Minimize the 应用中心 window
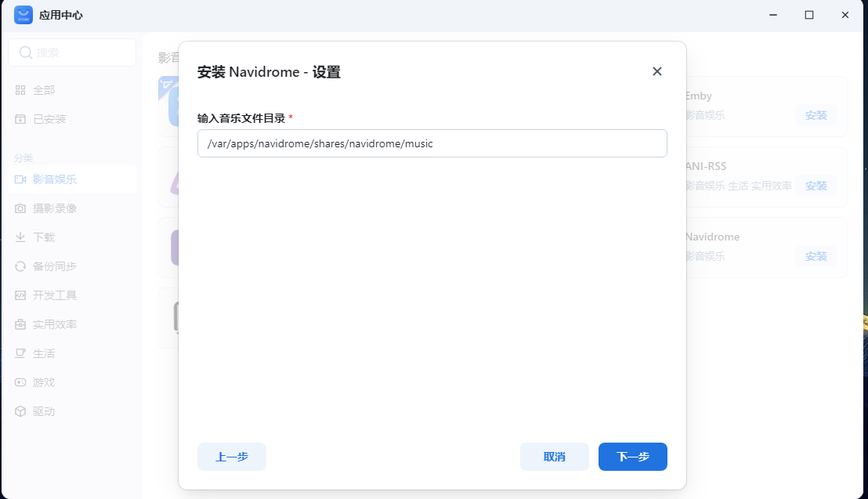 point(773,15)
